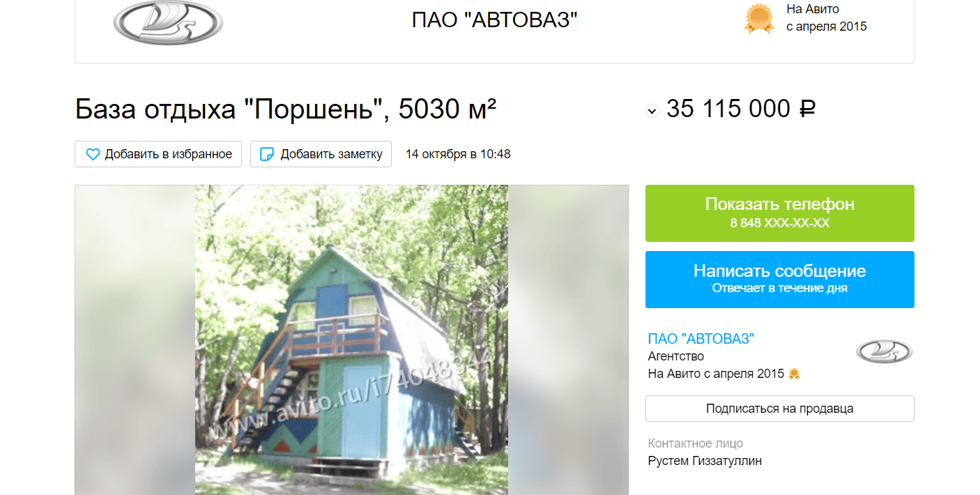Click the small gold medal near апреля 2015

point(793,374)
